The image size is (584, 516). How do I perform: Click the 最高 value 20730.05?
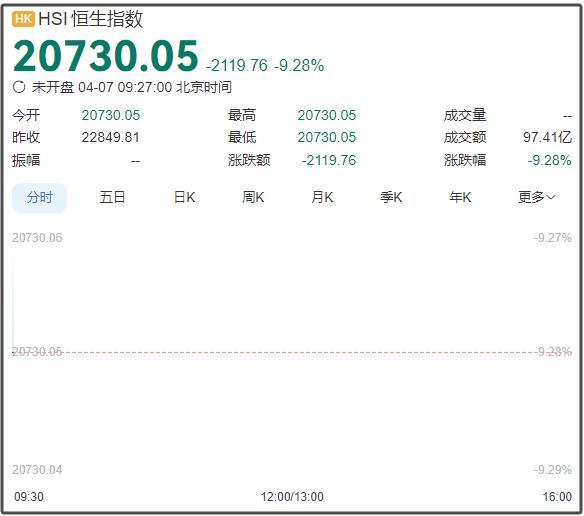click(327, 115)
